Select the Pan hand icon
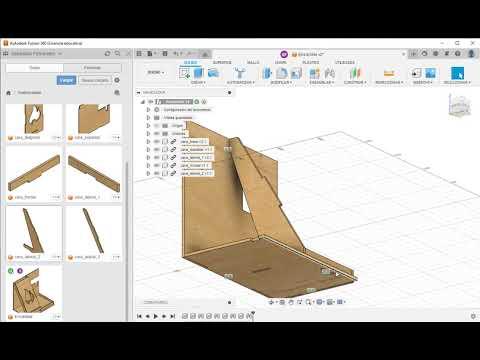Viewport: 480px width, 360px height. click(291, 302)
